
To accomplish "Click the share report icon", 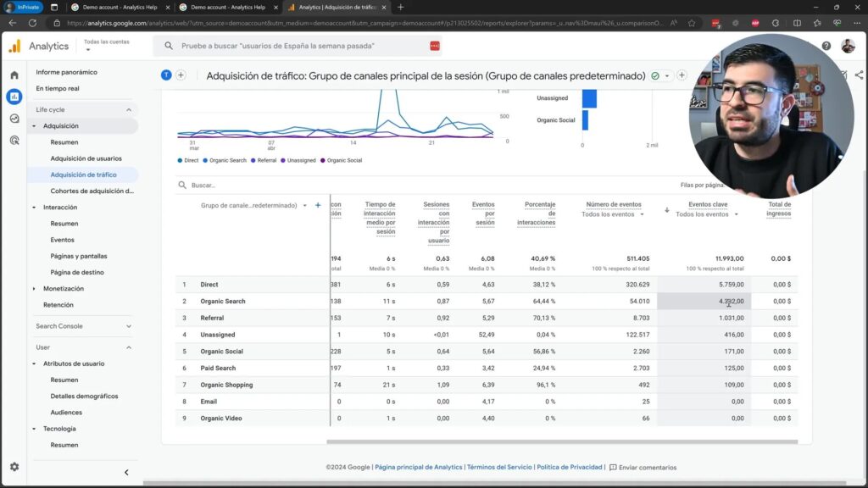I will (x=859, y=75).
